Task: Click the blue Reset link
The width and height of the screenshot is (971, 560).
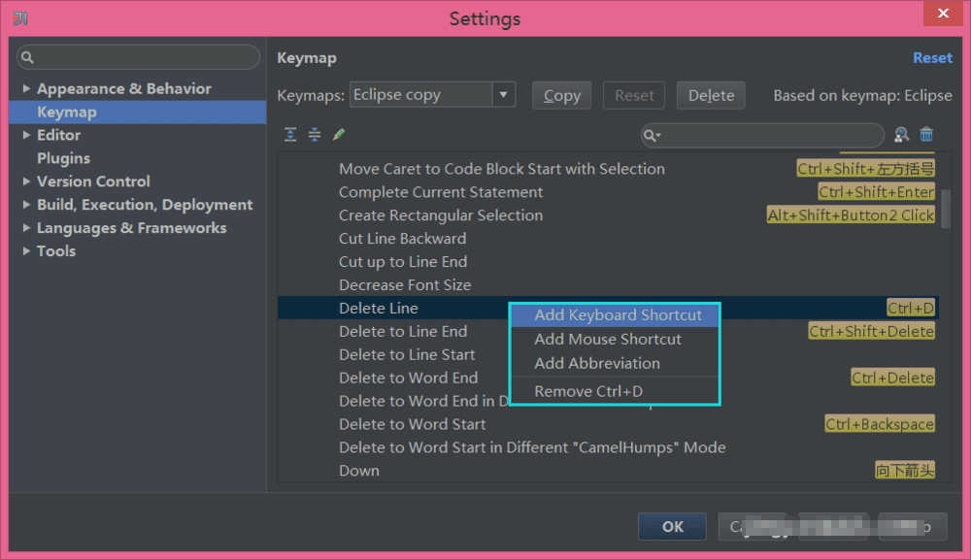Action: [x=932, y=58]
